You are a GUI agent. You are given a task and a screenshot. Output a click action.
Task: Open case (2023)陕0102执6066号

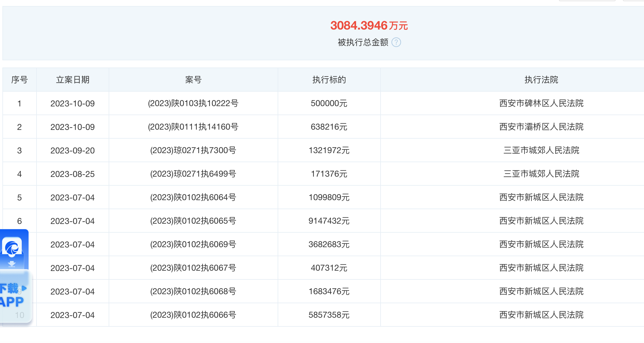pos(193,315)
